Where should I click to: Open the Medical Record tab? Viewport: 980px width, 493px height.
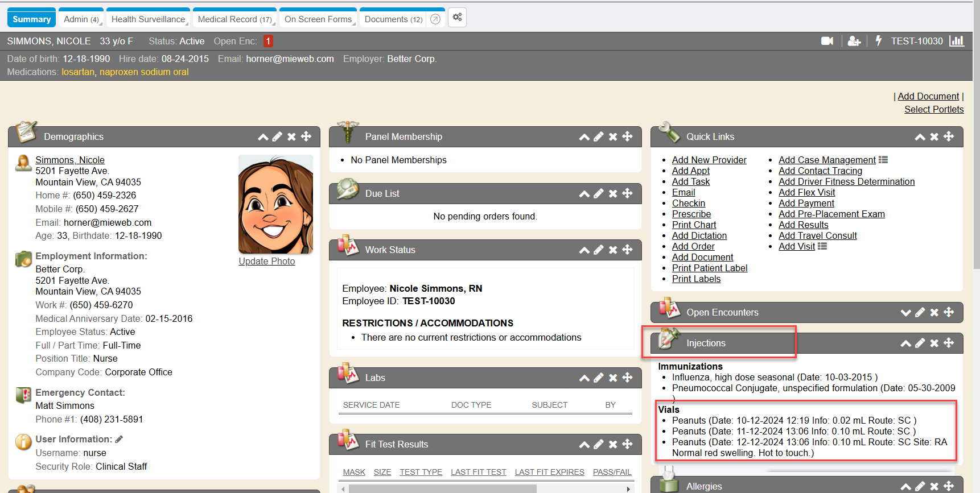pos(234,19)
